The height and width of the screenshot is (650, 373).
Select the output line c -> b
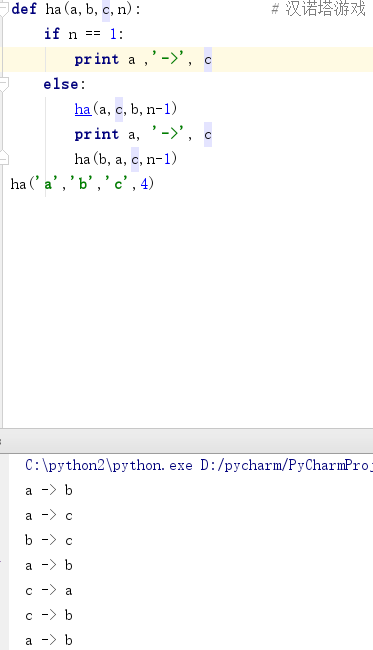(49, 615)
